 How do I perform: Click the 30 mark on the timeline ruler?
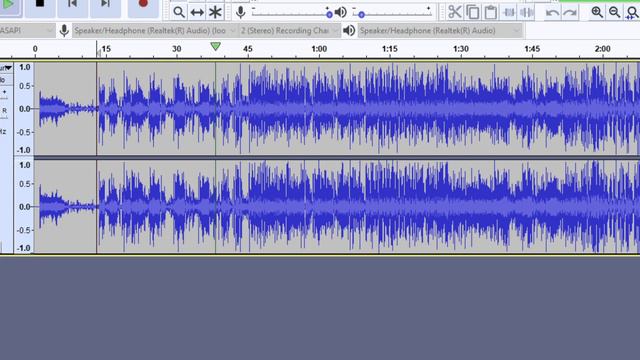(177, 49)
